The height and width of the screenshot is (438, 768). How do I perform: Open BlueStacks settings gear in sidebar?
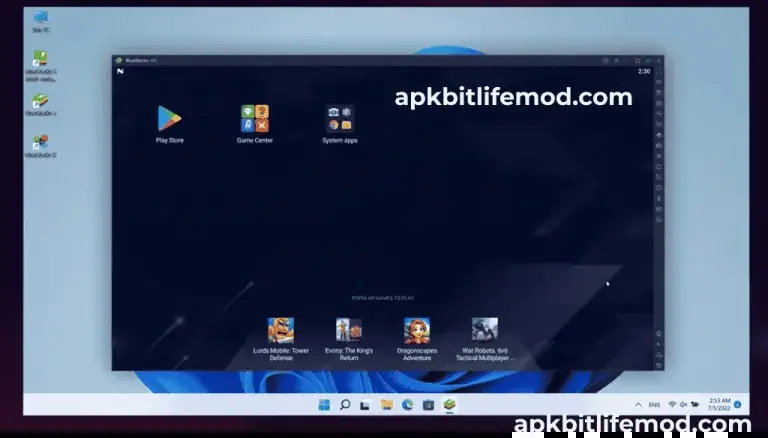[659, 334]
